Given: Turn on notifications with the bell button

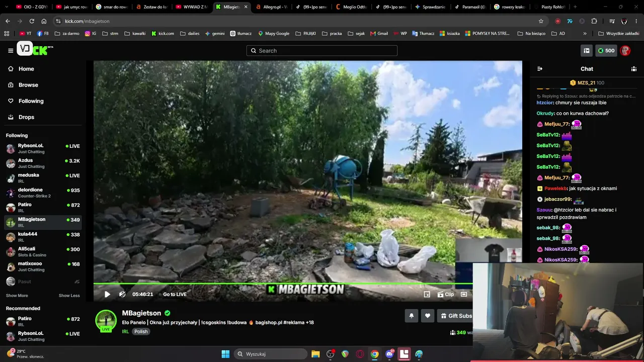Looking at the screenshot, I should 412,316.
